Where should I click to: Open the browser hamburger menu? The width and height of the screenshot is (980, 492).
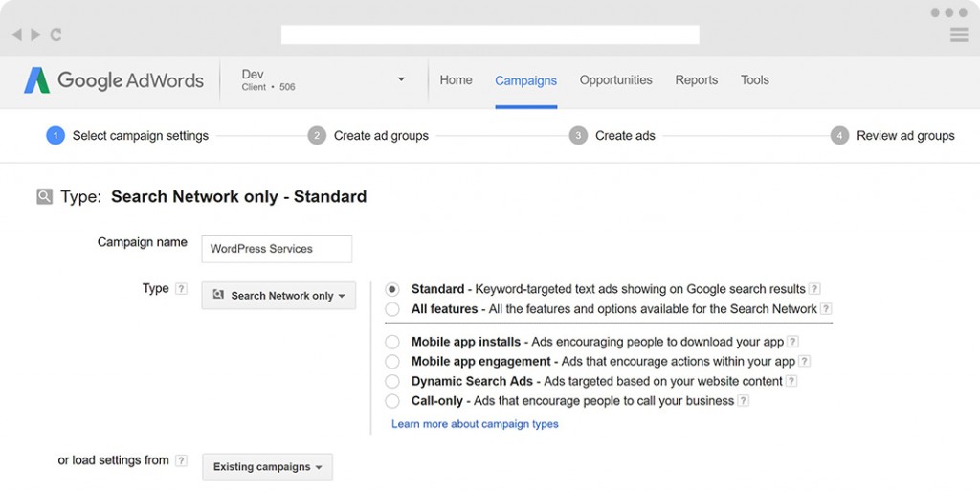click(958, 34)
